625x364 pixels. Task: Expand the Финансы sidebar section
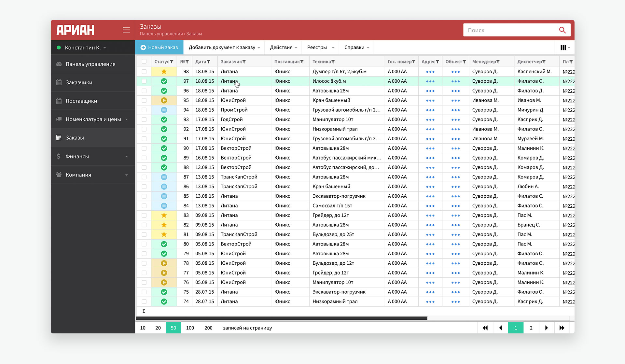click(x=93, y=156)
